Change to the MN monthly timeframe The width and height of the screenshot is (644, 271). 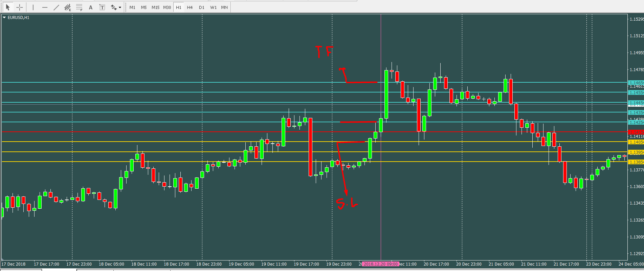click(224, 7)
